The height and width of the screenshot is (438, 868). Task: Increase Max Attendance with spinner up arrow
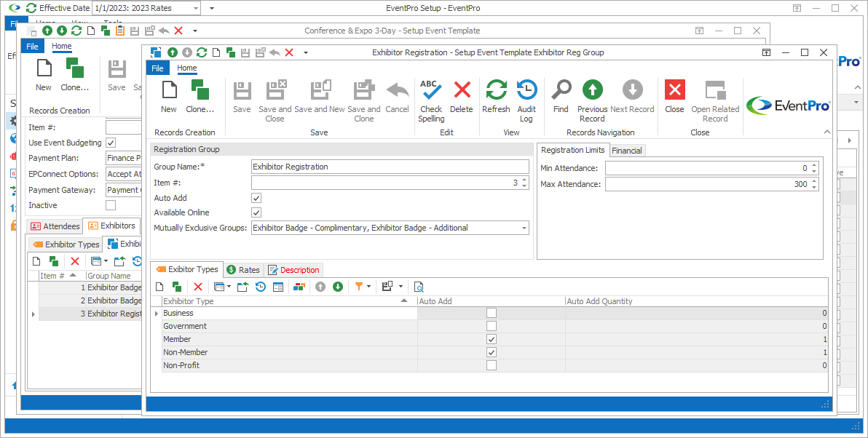pos(814,181)
